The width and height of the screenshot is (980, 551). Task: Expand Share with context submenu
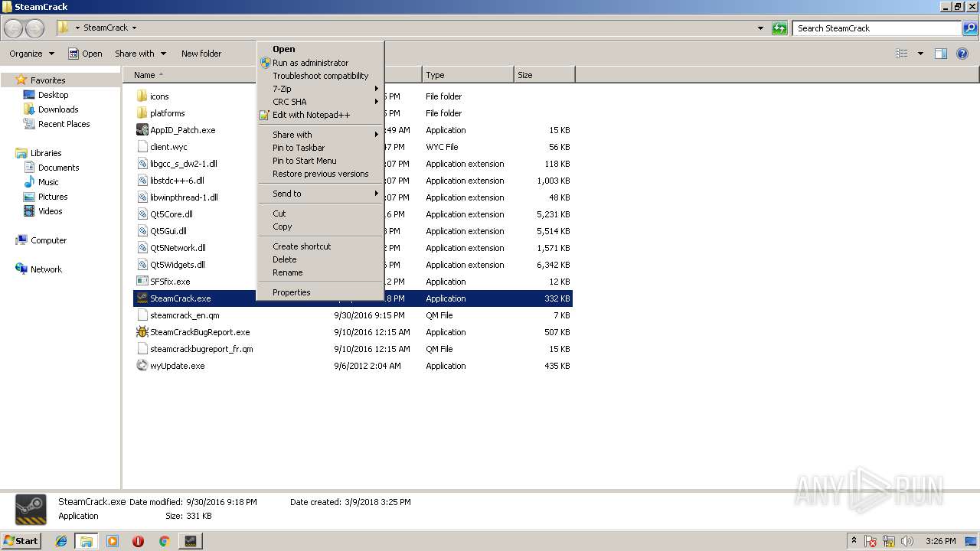[320, 135]
